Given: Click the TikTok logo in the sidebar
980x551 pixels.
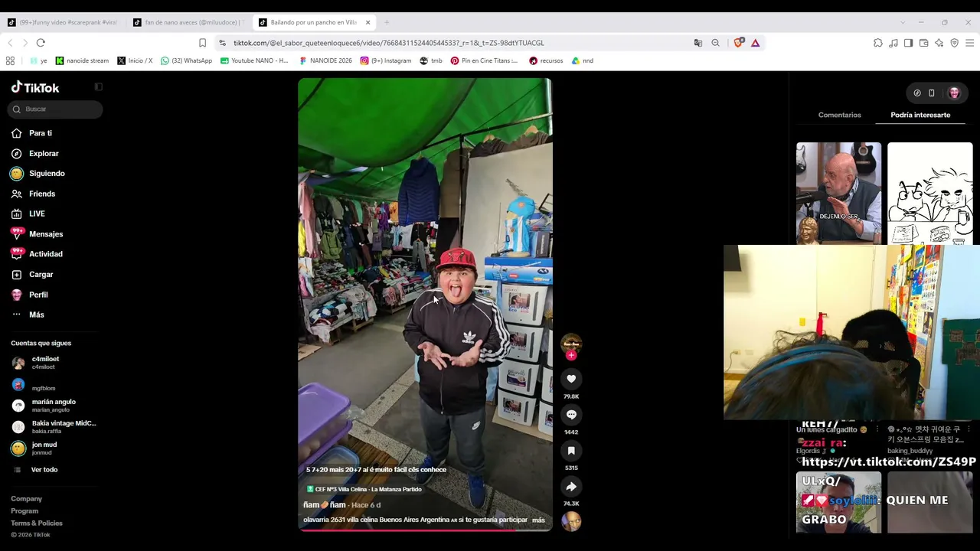Looking at the screenshot, I should (35, 87).
